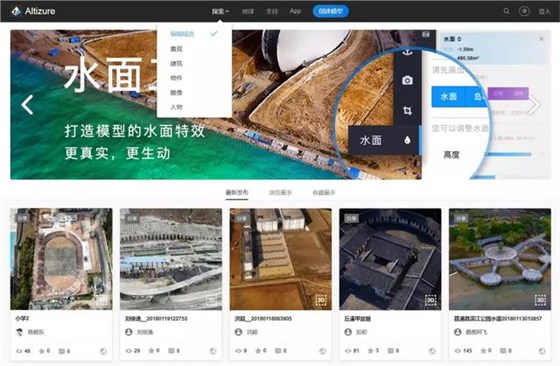Collapse the Explore dropdown in the navbar
Image resolution: width=560 pixels, height=366 pixels.
pyautogui.click(x=220, y=11)
